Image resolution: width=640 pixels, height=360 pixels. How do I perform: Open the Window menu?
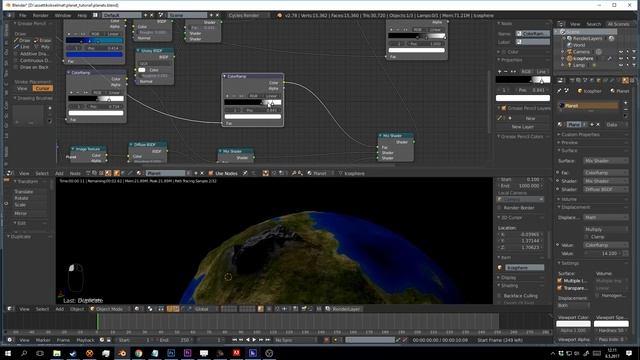click(x=63, y=16)
